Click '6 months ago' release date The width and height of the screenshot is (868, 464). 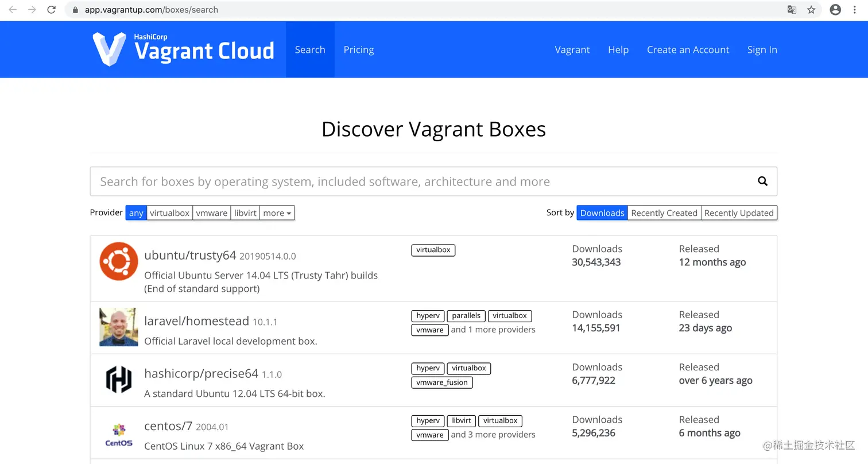pos(710,433)
